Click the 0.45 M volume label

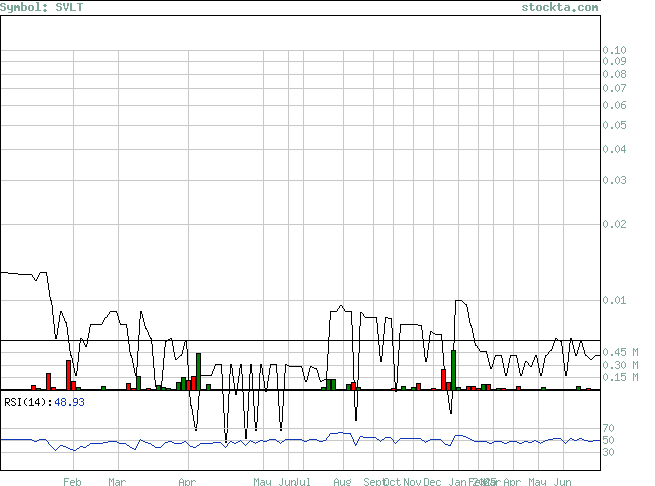tap(620, 352)
